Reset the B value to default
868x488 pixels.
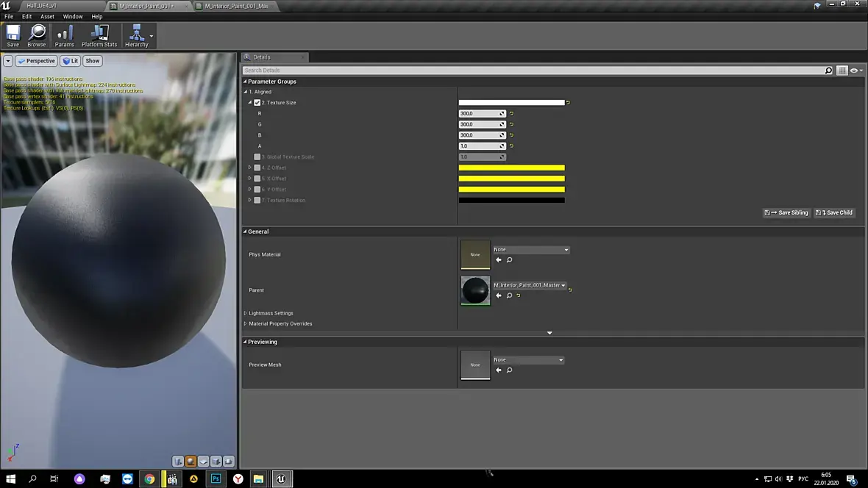(x=511, y=135)
